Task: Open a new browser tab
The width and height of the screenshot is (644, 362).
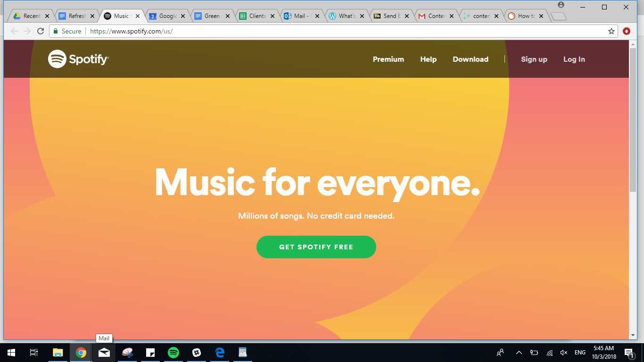Action: 559,16
